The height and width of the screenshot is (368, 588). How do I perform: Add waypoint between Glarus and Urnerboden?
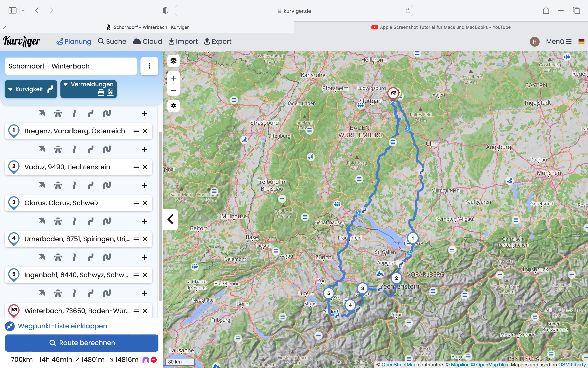[x=145, y=221]
